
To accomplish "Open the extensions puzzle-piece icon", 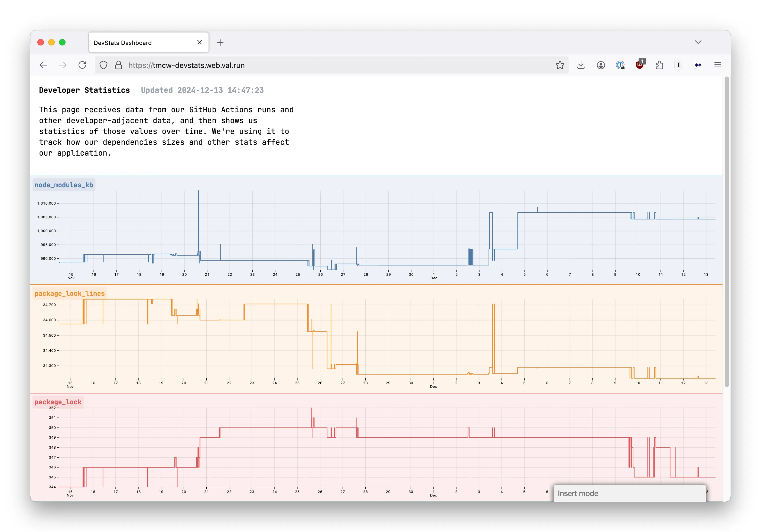I will (x=659, y=65).
